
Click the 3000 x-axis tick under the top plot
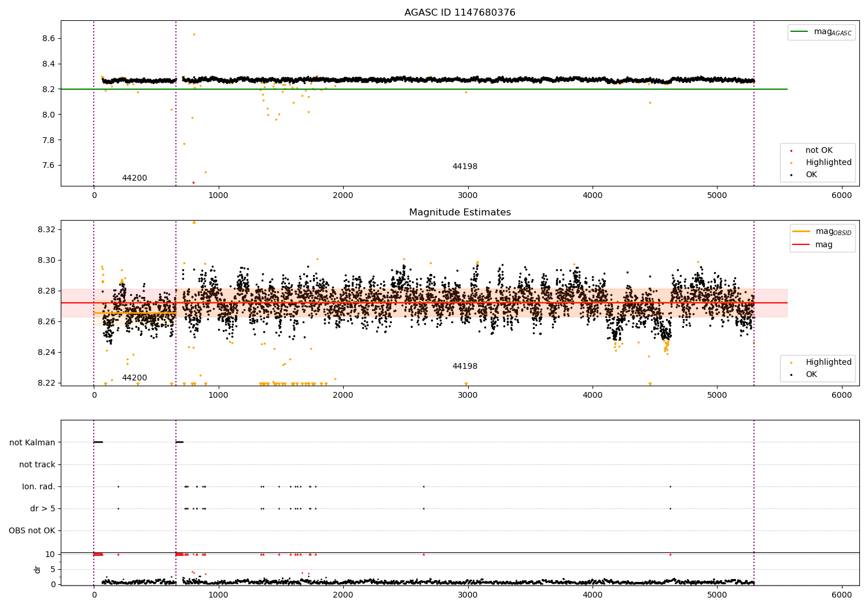[x=468, y=196]
